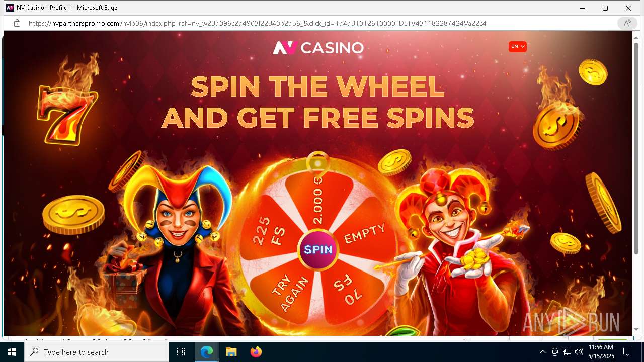Open Task View on the taskbar
This screenshot has height=362, width=644.
pyautogui.click(x=181, y=352)
